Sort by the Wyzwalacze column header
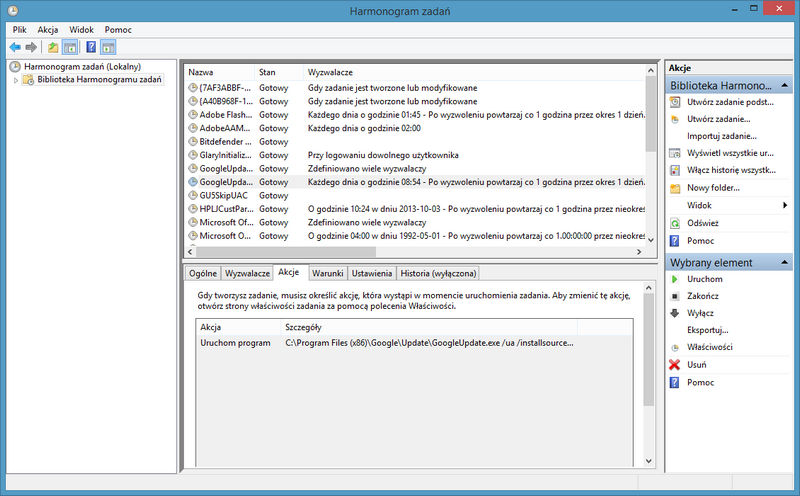 click(474, 72)
